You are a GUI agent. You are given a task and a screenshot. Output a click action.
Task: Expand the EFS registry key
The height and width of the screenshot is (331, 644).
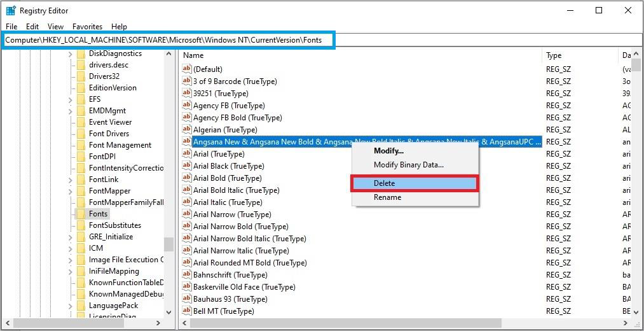(x=70, y=99)
